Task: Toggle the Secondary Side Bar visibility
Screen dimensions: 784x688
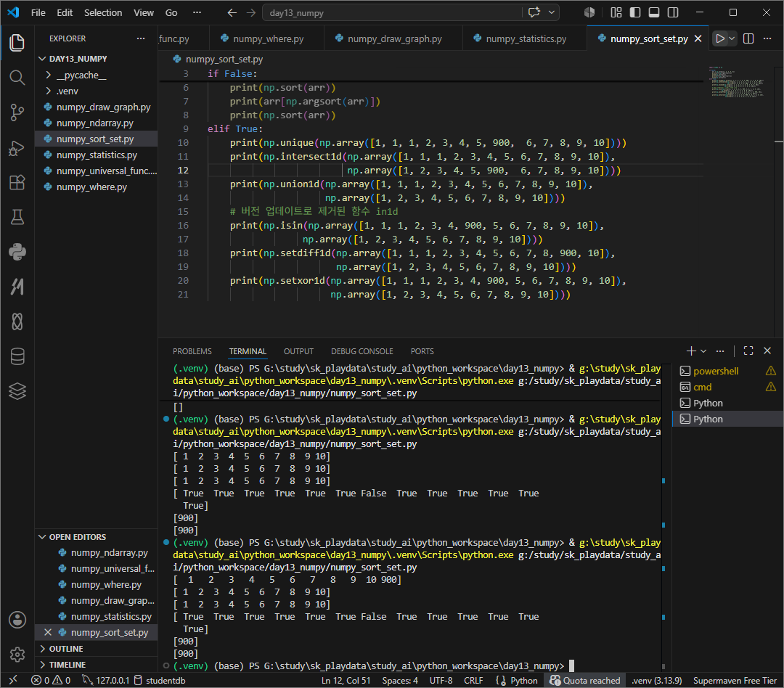Action: 673,12
